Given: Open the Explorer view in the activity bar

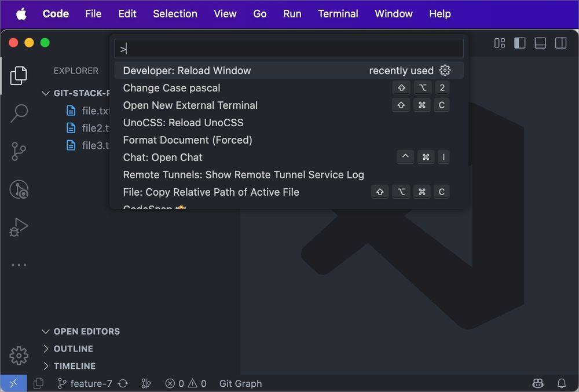Looking at the screenshot, I should point(19,76).
